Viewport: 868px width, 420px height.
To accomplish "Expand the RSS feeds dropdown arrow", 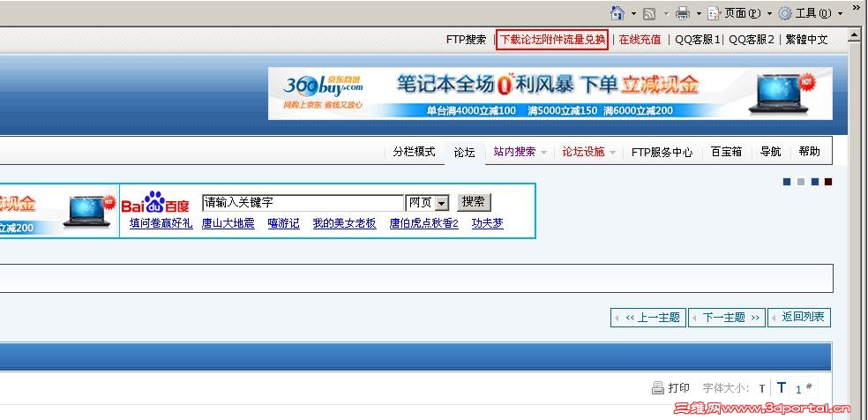I will click(666, 13).
